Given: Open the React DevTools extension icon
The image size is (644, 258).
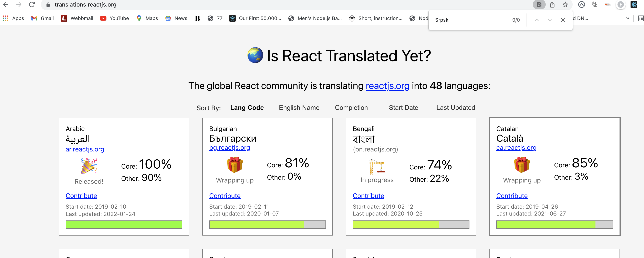Looking at the screenshot, I should click(634, 5).
